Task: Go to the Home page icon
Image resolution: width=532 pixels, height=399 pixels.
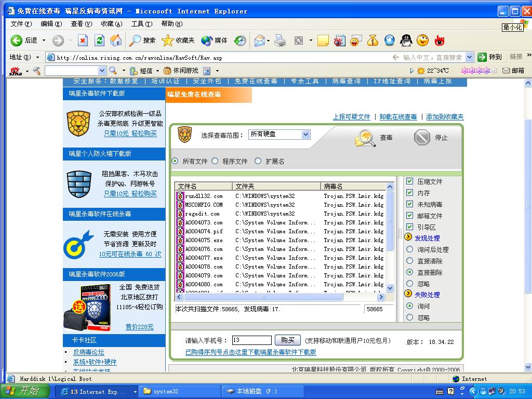Action: click(116, 41)
